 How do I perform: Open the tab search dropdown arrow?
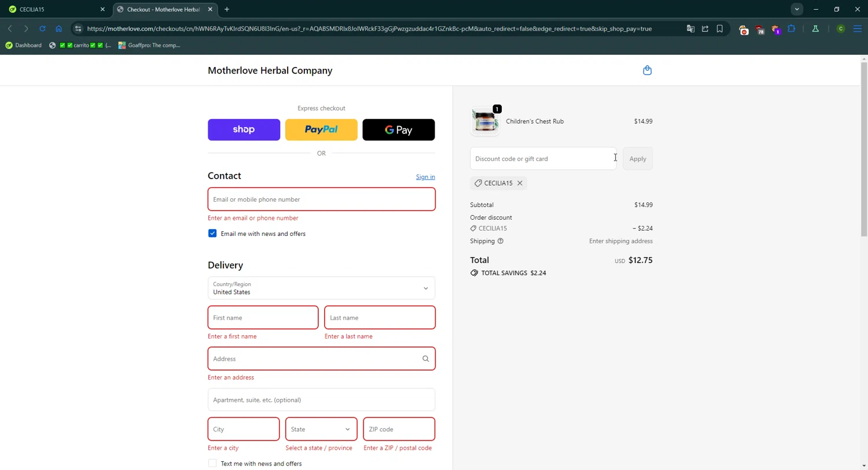click(x=797, y=9)
